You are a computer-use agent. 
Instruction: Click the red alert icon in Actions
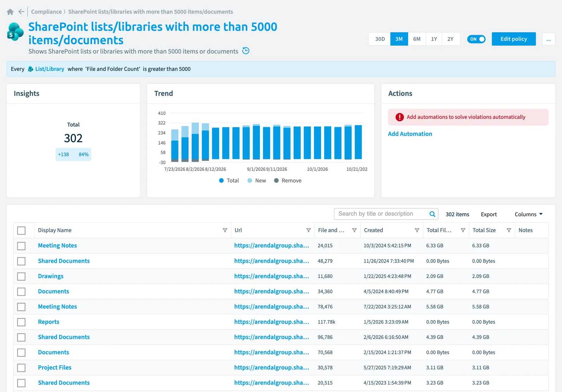pos(400,117)
